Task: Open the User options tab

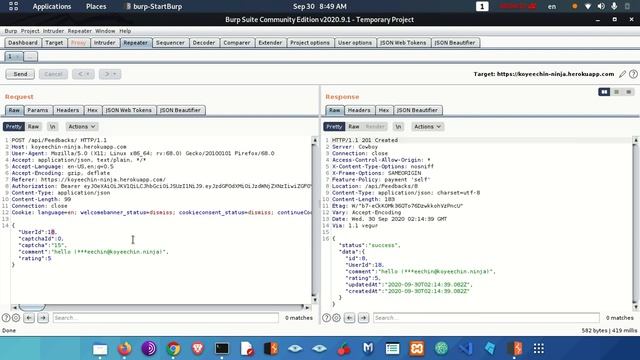Action: pos(355,42)
